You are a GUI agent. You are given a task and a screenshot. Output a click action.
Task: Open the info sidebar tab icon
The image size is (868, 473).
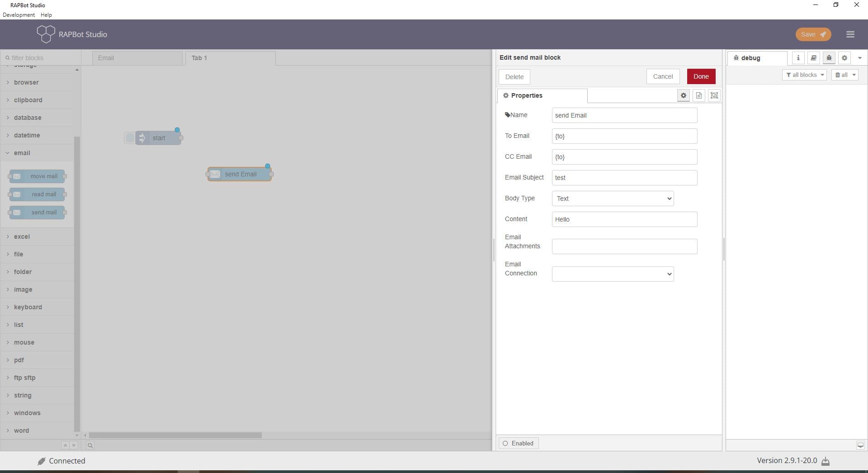(798, 58)
